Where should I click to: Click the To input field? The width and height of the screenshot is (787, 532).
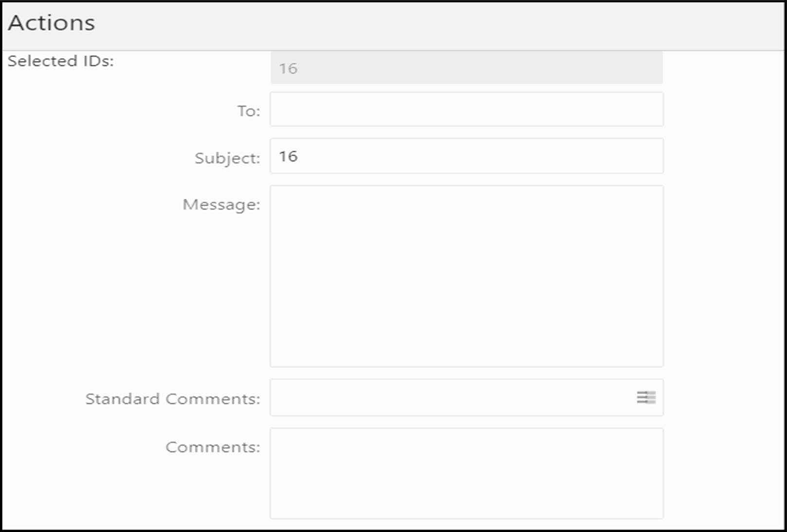click(x=466, y=109)
